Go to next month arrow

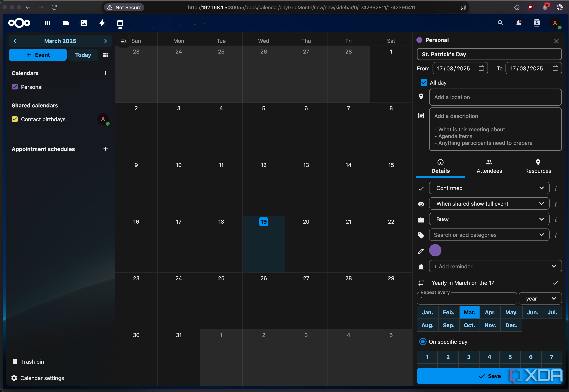[106, 41]
